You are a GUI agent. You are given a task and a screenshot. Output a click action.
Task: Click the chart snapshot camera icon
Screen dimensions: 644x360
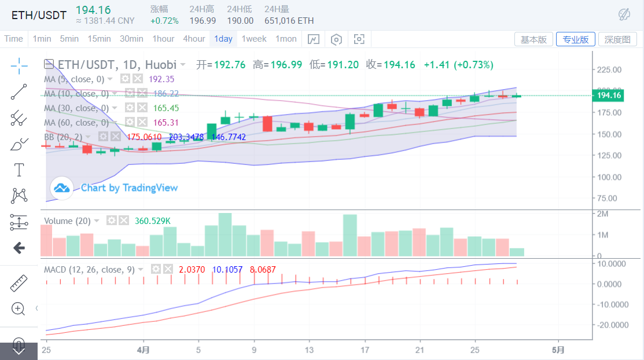359,38
